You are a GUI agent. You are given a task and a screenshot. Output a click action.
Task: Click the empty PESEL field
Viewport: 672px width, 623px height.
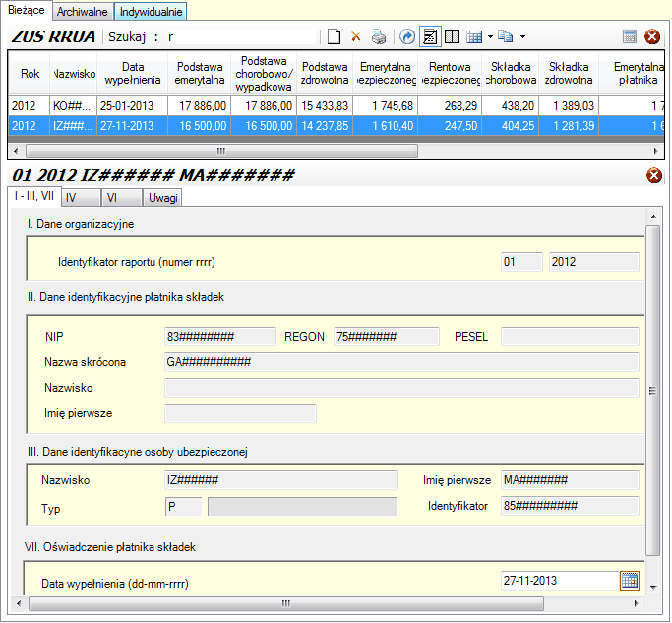pyautogui.click(x=570, y=337)
